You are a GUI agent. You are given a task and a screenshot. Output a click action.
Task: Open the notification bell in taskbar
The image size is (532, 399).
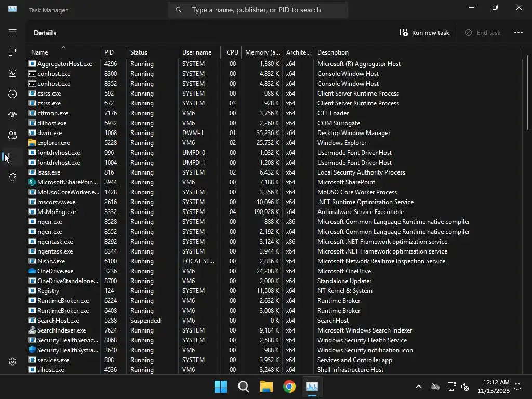[x=518, y=387]
